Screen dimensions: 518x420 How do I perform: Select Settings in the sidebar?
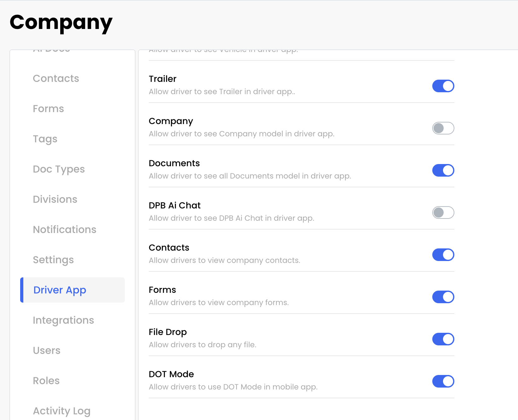pos(53,260)
